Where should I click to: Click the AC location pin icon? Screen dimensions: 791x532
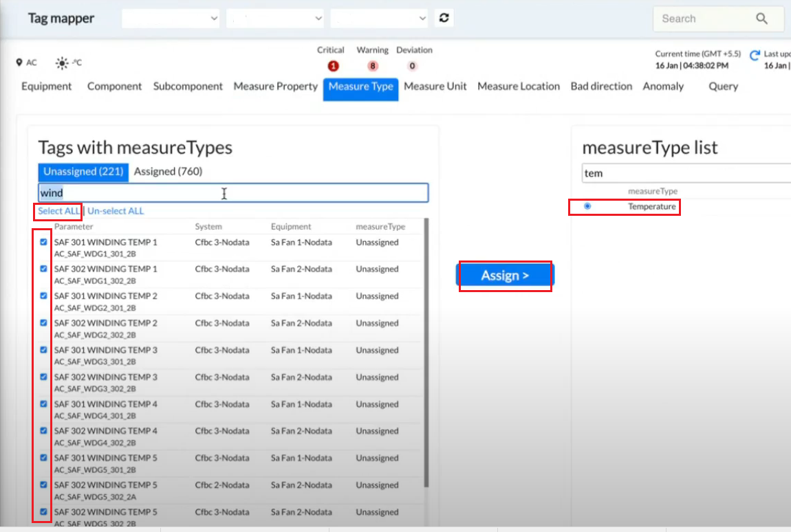19,63
